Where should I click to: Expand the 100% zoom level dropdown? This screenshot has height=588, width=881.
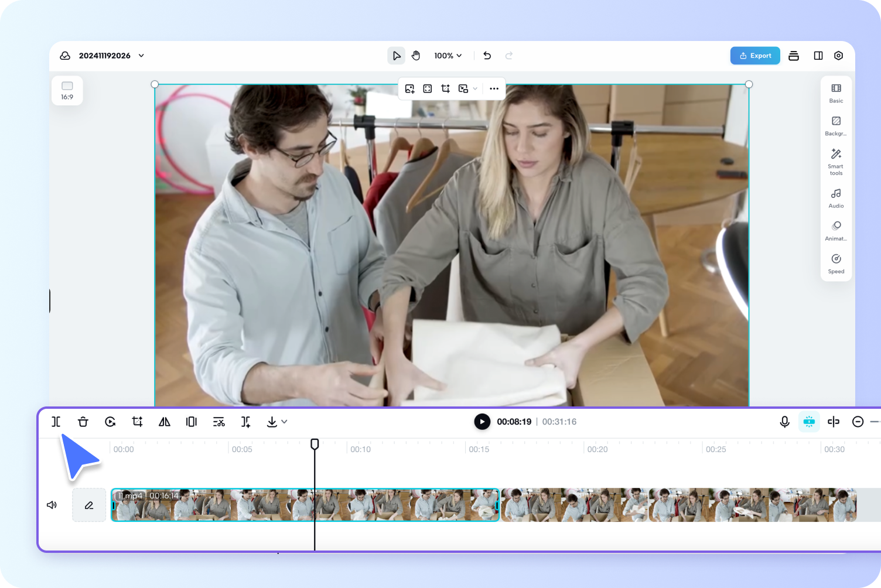pyautogui.click(x=448, y=55)
